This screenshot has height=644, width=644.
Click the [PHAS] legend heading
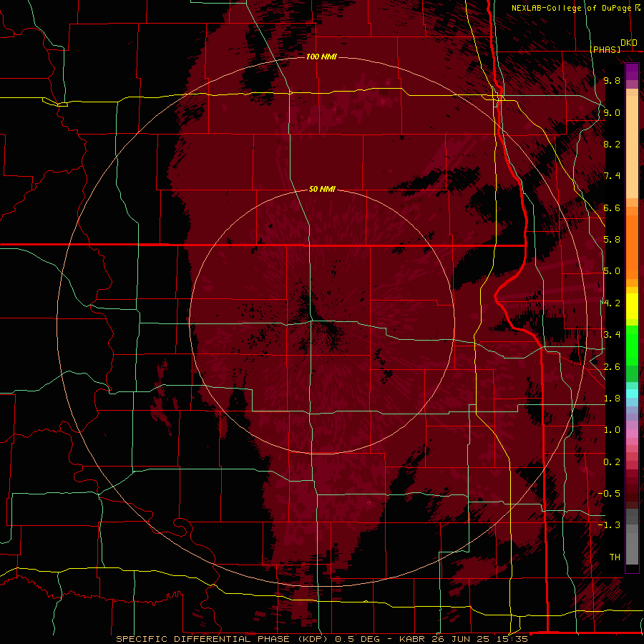point(605,50)
